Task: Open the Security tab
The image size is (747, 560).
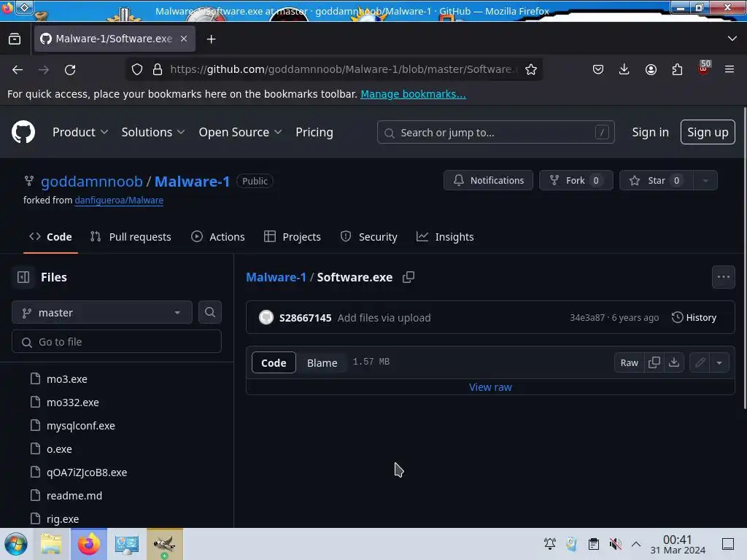Action: pyautogui.click(x=368, y=237)
